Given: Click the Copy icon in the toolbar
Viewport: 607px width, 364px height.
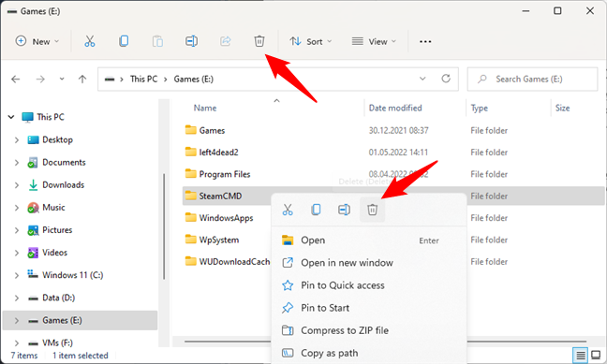Looking at the screenshot, I should (124, 41).
